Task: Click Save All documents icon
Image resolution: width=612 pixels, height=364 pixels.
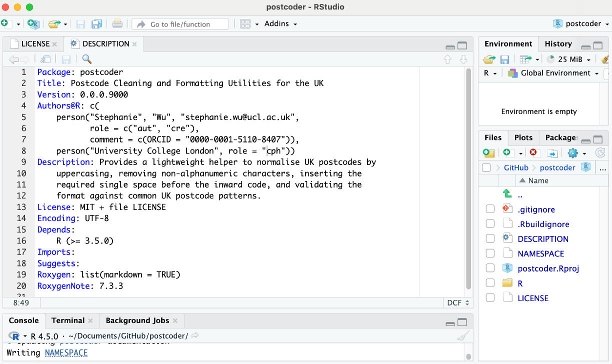Action: click(x=96, y=23)
